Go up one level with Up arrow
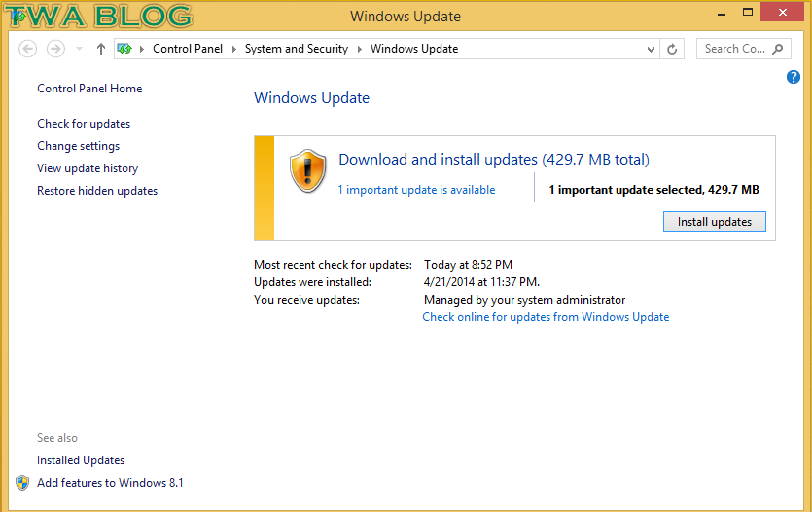 [x=101, y=49]
